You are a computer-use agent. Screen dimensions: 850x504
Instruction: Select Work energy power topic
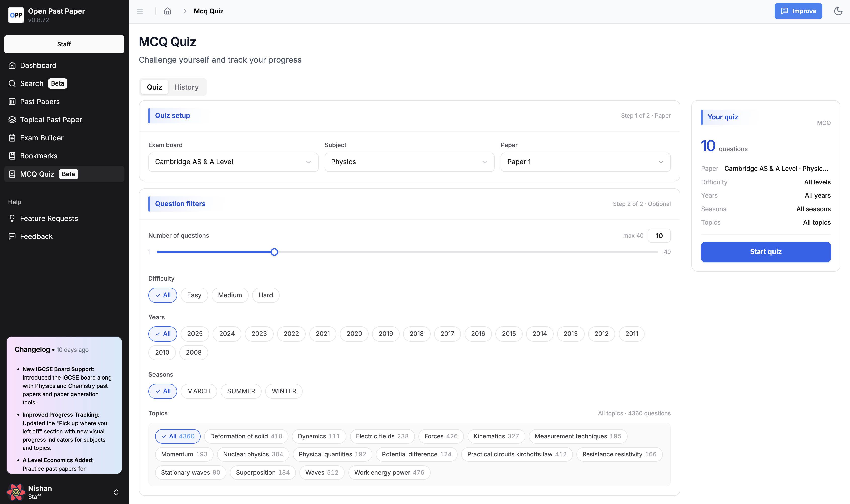pos(389,472)
